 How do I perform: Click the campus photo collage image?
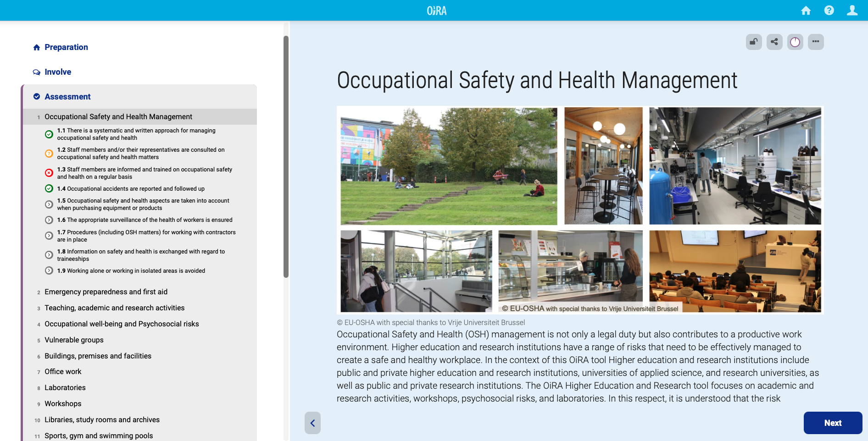point(580,210)
